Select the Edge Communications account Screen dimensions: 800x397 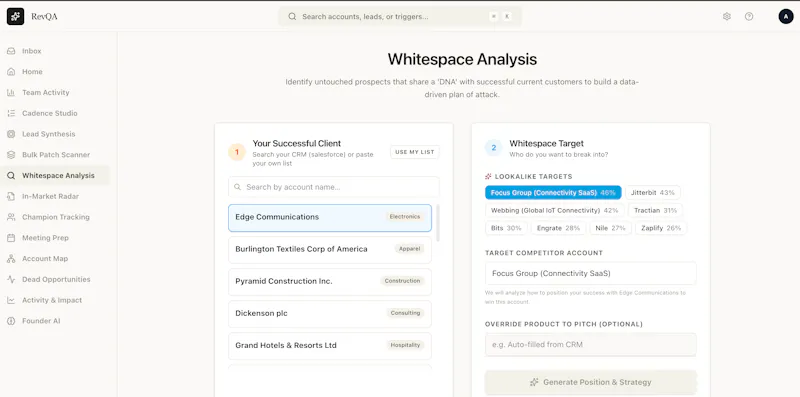(x=330, y=218)
